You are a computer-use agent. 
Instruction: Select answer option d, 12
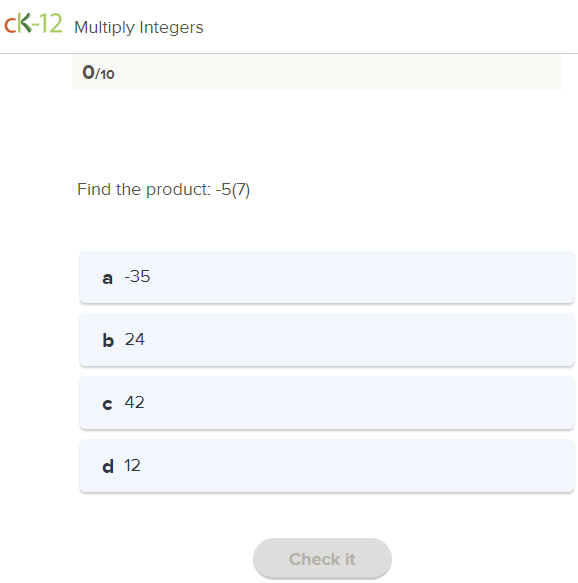(327, 466)
